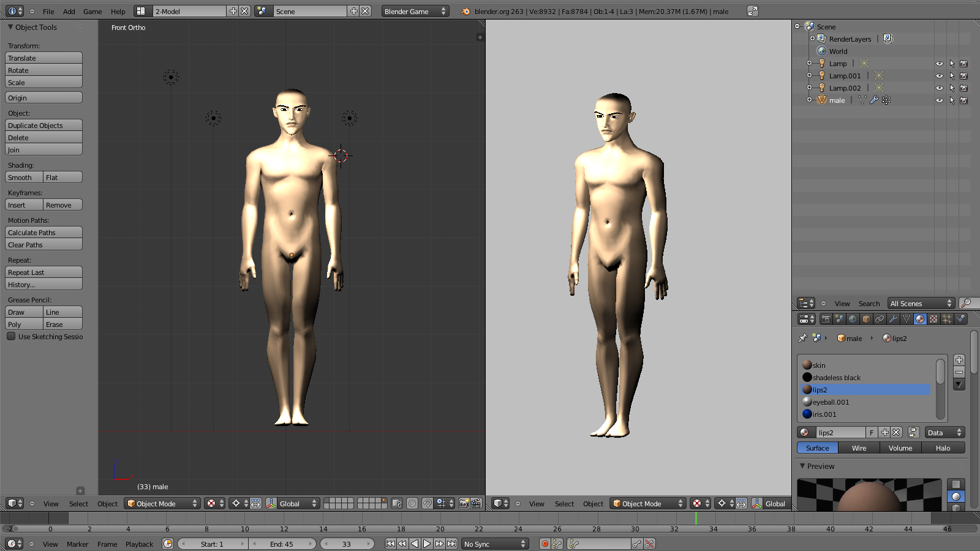Open the Modifiers wrench tab in properties

(x=893, y=319)
